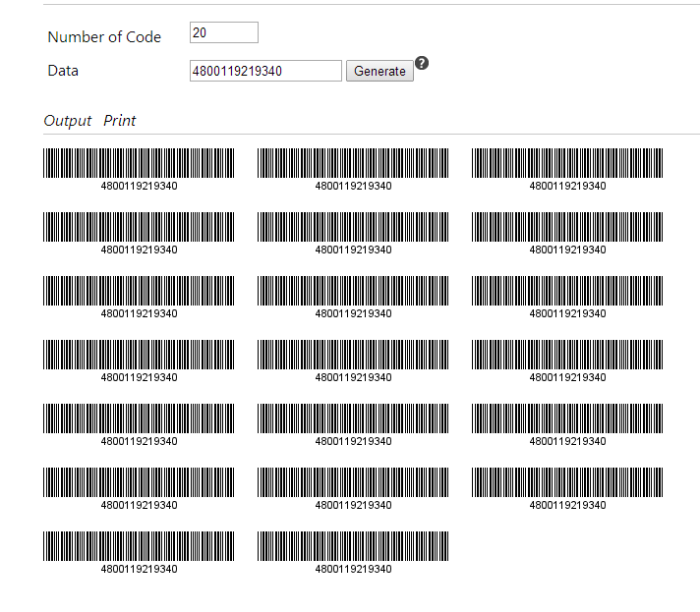The height and width of the screenshot is (612, 700).
Task: Select the Output tab
Action: click(68, 121)
